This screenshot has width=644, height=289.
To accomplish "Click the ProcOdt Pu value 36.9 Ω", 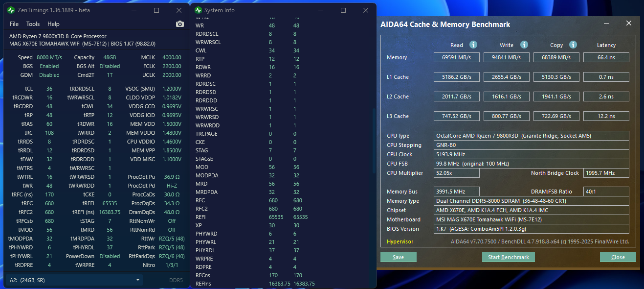I will tap(172, 177).
